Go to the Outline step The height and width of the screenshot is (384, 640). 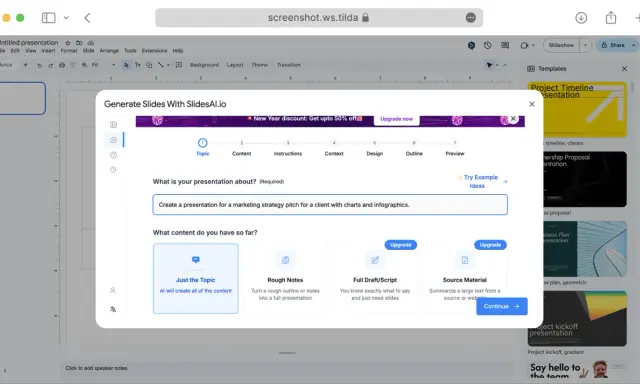(x=414, y=148)
